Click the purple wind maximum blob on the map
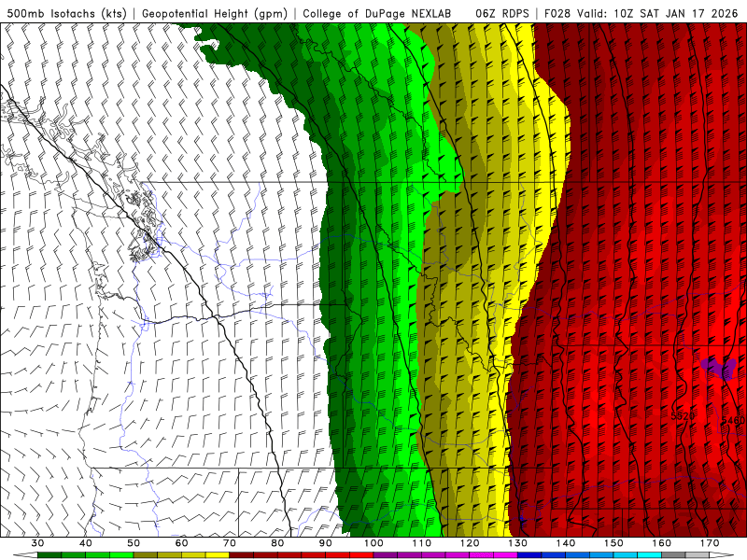The height and width of the screenshot is (560, 747). point(718,368)
